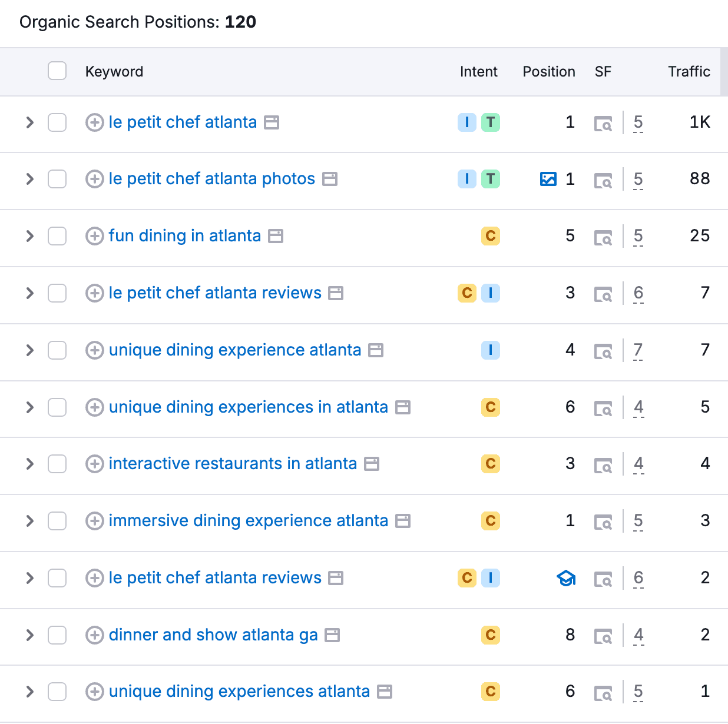Viewport: 728px width, 724px height.
Task: Click traffic value '25'
Action: [x=700, y=236]
